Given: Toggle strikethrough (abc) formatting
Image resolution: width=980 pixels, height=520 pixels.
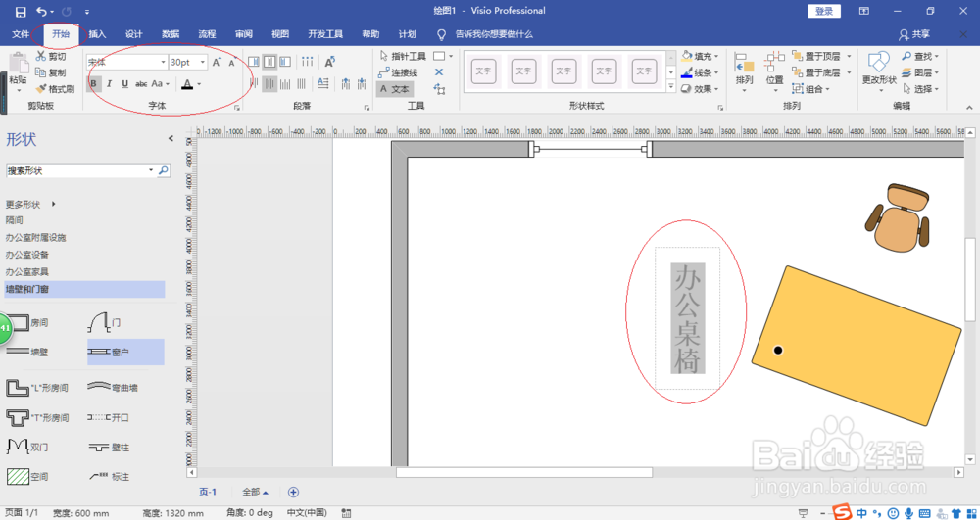Looking at the screenshot, I should 141,83.
